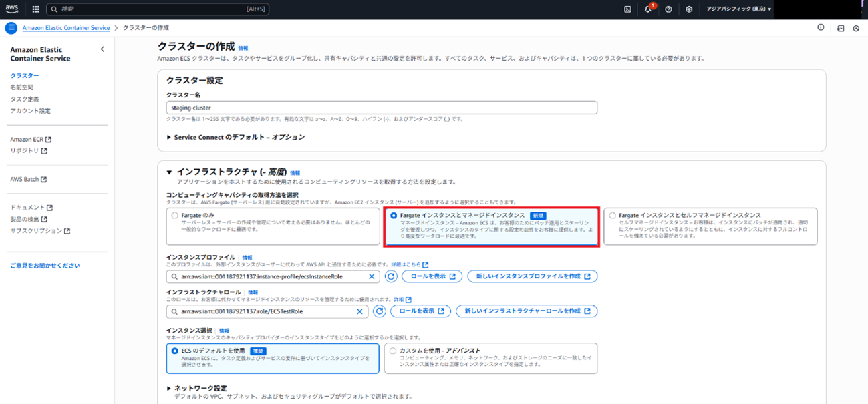Click the help question mark icon
The width and height of the screenshot is (868, 404).
668,9
